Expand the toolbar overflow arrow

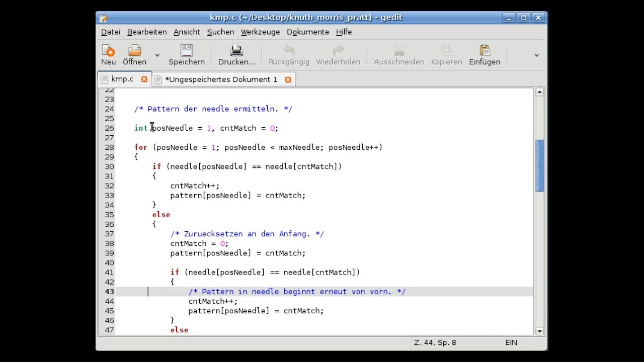coord(536,55)
